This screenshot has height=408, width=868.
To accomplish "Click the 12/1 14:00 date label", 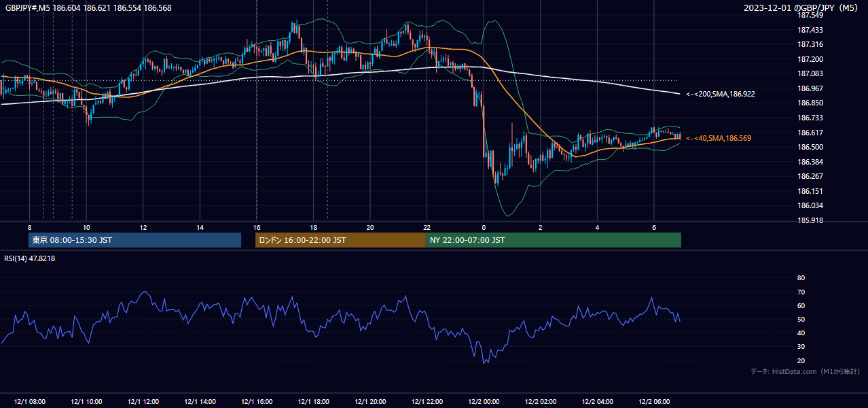I will 200,402.
